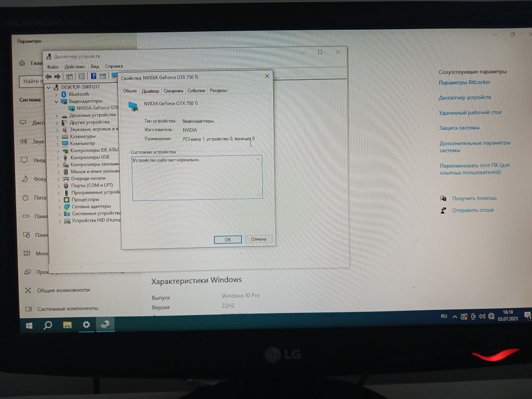The height and width of the screenshot is (399, 532).
Task: Click Переименовать этот ПК link
Action: tap(475, 168)
